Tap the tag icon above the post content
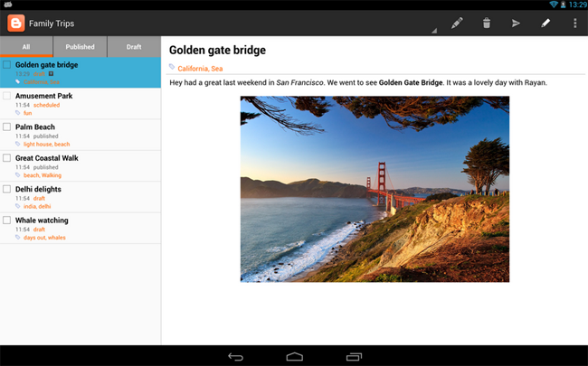The image size is (588, 366). coord(172,67)
